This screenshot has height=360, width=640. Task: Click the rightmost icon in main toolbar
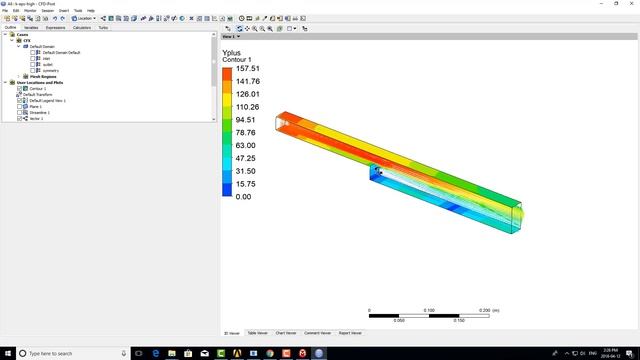[303, 18]
